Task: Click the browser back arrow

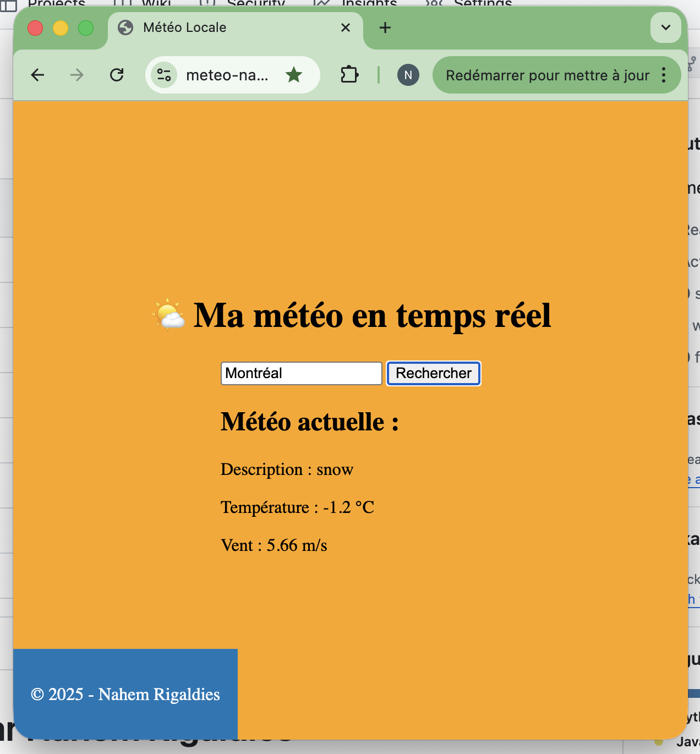Action: (x=37, y=75)
